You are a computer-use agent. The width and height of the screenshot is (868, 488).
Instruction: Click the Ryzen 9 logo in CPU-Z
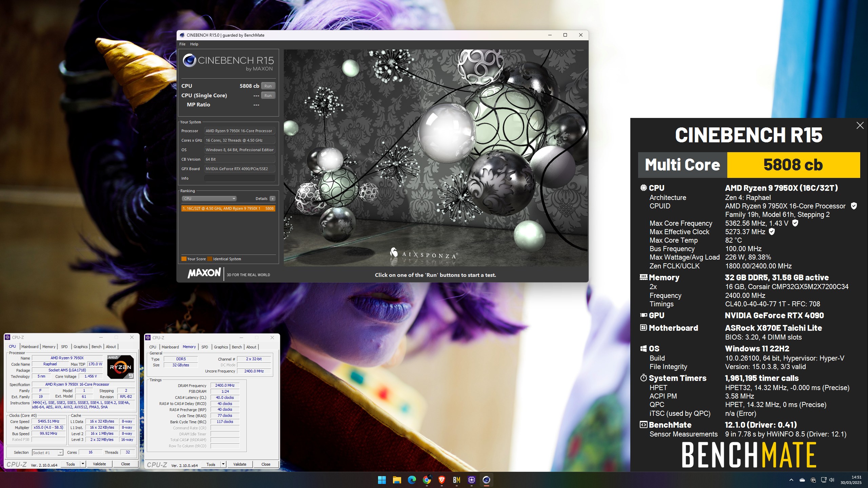click(120, 367)
